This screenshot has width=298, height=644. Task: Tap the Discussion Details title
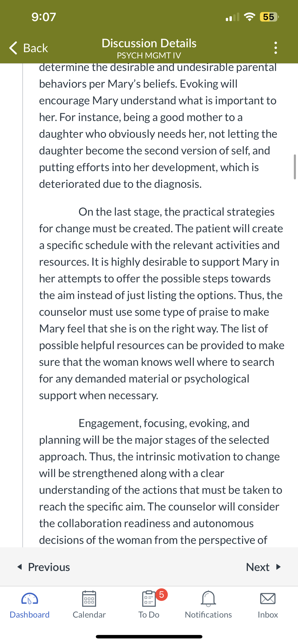[x=149, y=43]
